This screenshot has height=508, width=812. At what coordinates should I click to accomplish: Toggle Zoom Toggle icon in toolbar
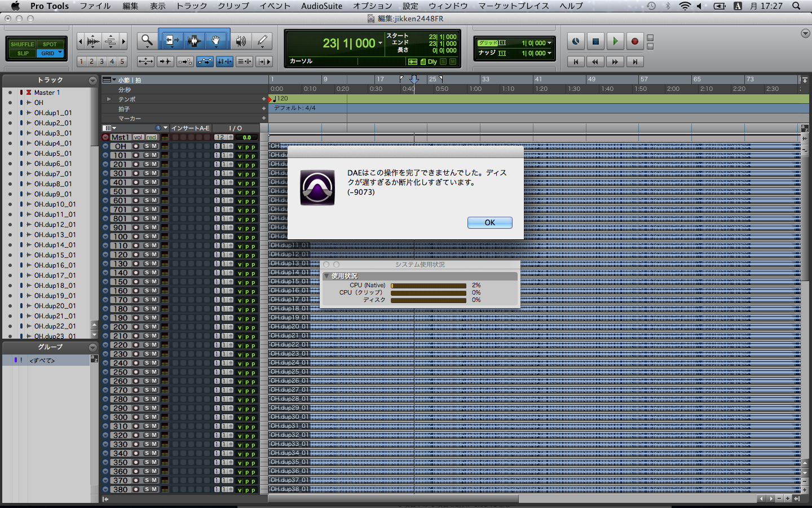145,62
